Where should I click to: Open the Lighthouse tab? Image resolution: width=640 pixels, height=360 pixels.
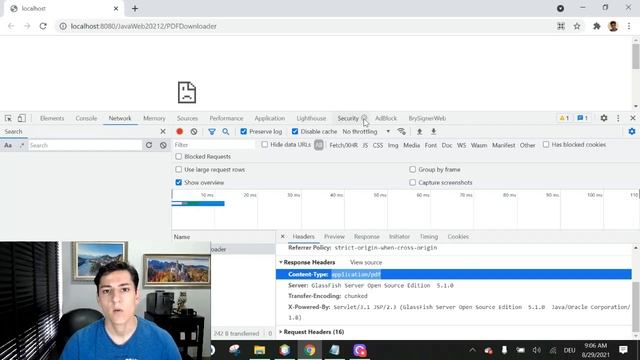point(311,118)
